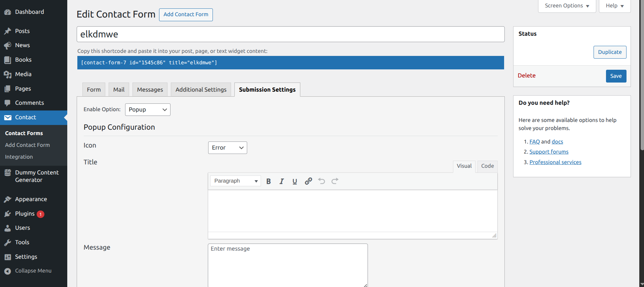This screenshot has height=287, width=644.
Task: Click the Dashboard gauge icon in sidebar
Action: [8, 12]
